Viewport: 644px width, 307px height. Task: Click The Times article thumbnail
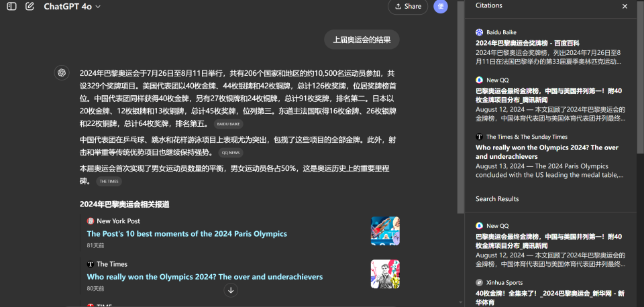point(385,273)
